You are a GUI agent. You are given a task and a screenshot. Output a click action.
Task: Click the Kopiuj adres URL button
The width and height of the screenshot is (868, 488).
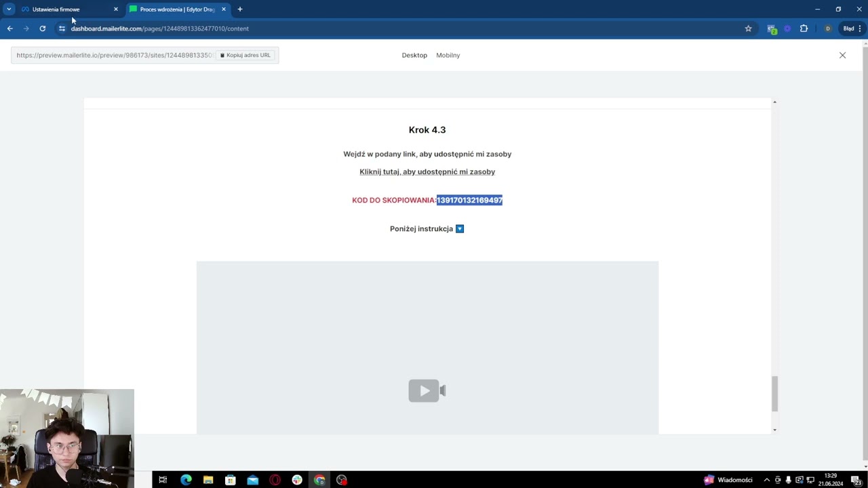245,55
